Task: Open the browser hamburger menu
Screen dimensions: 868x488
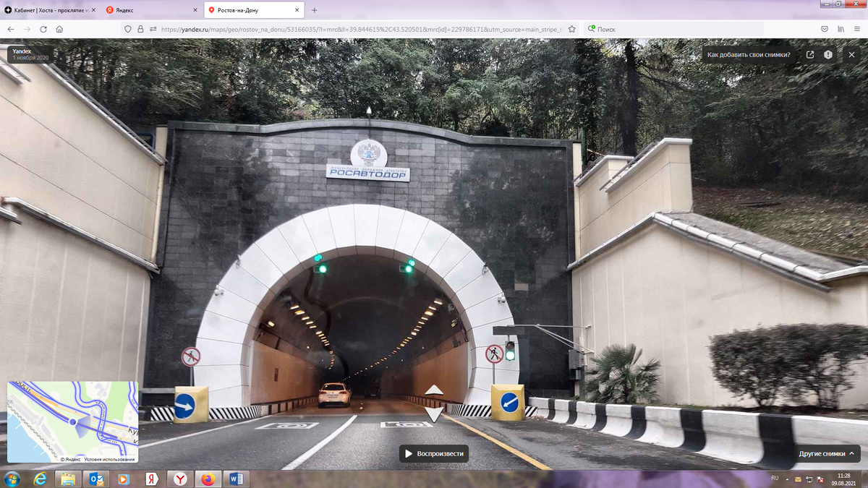Action: tap(858, 29)
